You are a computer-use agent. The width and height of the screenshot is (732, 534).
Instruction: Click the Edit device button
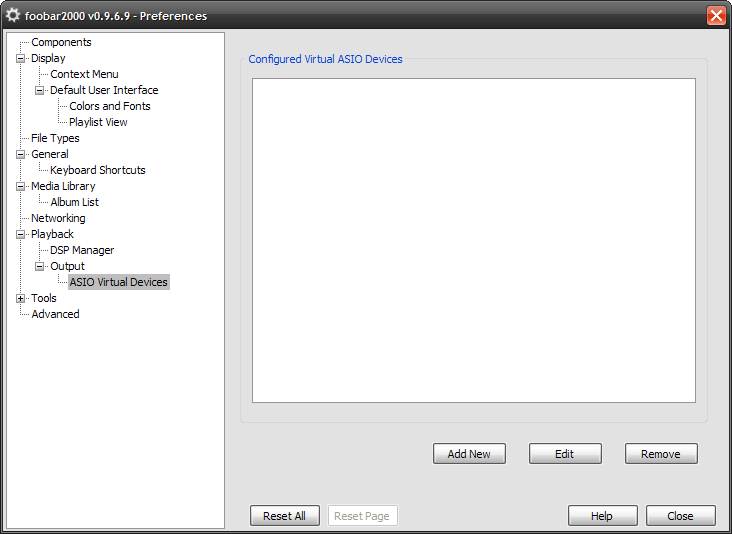click(565, 454)
